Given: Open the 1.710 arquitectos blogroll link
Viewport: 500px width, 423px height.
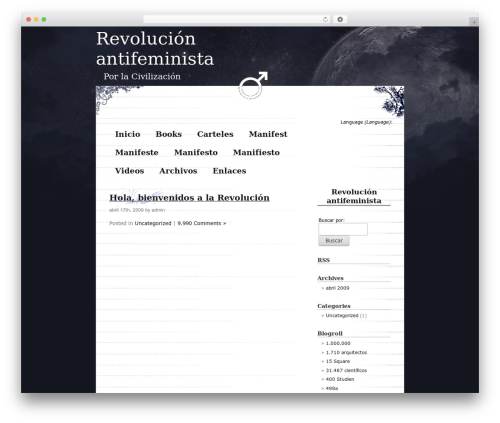Looking at the screenshot, I should pyautogui.click(x=346, y=352).
